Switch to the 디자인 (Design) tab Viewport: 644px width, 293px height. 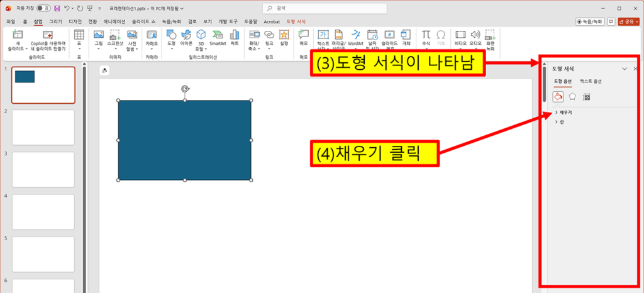coord(75,21)
